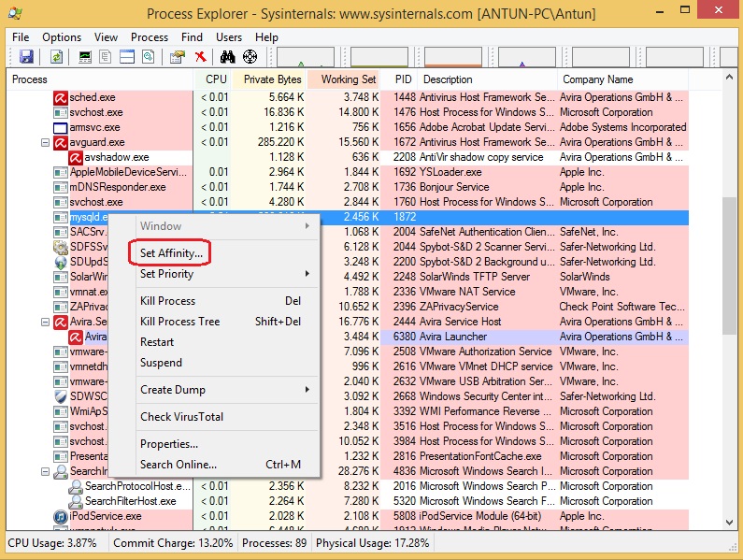Viewport: 743px width, 560px height.
Task: Collapse the Avira.ServiceHost tree node
Action: 46,322
